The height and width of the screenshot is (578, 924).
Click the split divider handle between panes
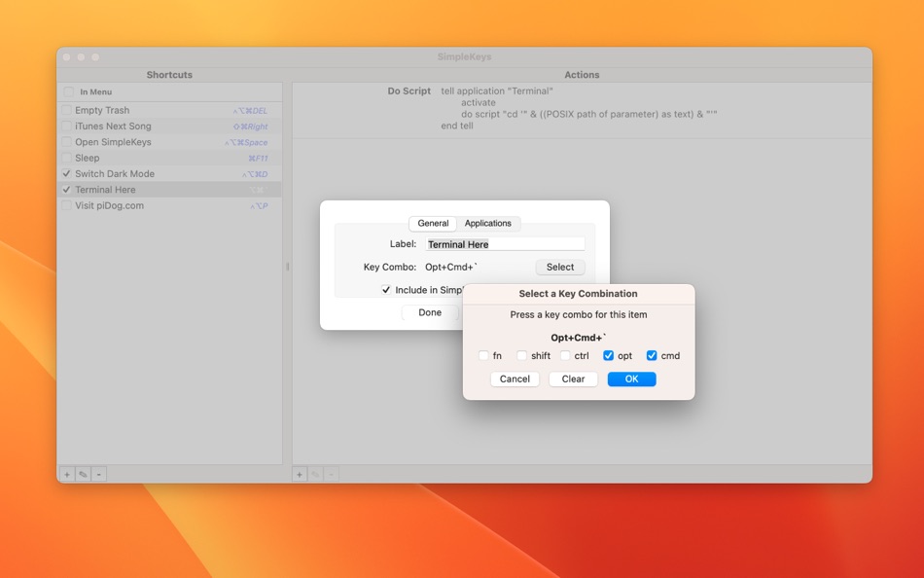point(288,267)
